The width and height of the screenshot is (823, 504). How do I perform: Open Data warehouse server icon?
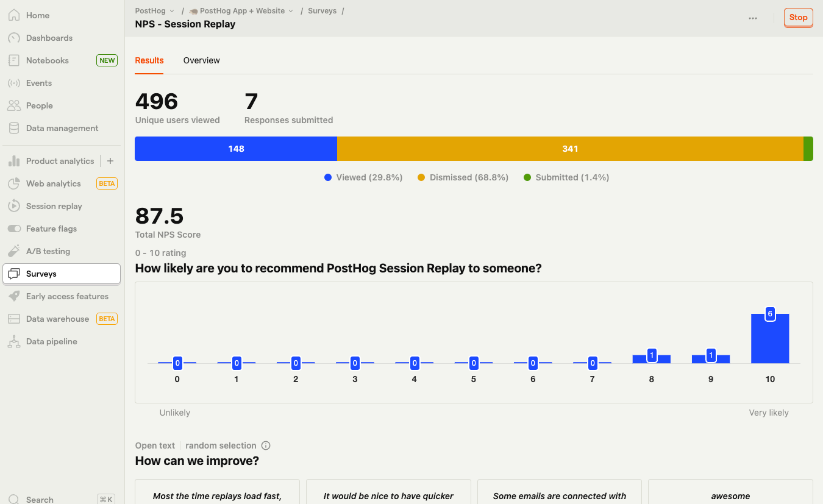pyautogui.click(x=14, y=319)
